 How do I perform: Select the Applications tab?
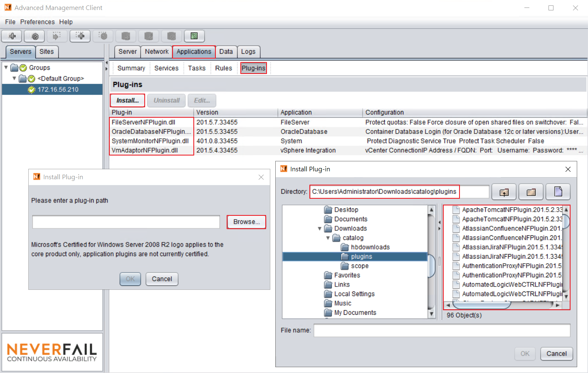pos(194,52)
